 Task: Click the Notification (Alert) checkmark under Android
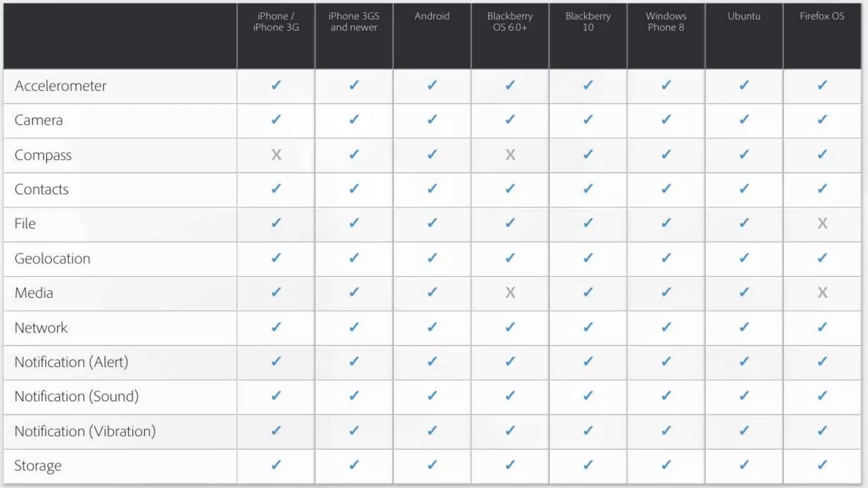click(432, 361)
